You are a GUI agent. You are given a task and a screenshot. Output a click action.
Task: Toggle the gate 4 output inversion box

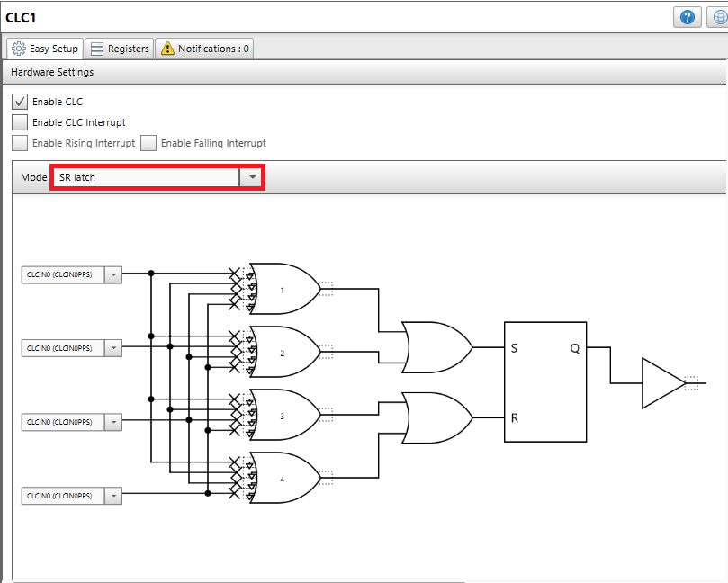point(326,476)
